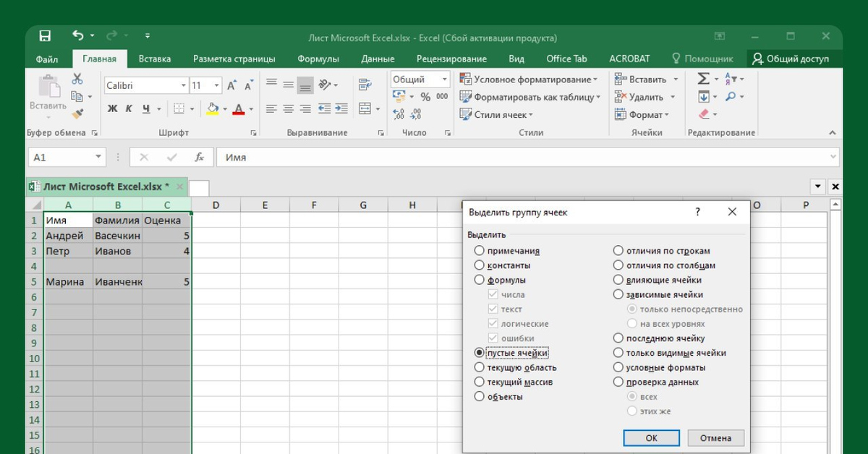
Task: Expand the Name Box dropdown arrow
Action: click(x=99, y=157)
